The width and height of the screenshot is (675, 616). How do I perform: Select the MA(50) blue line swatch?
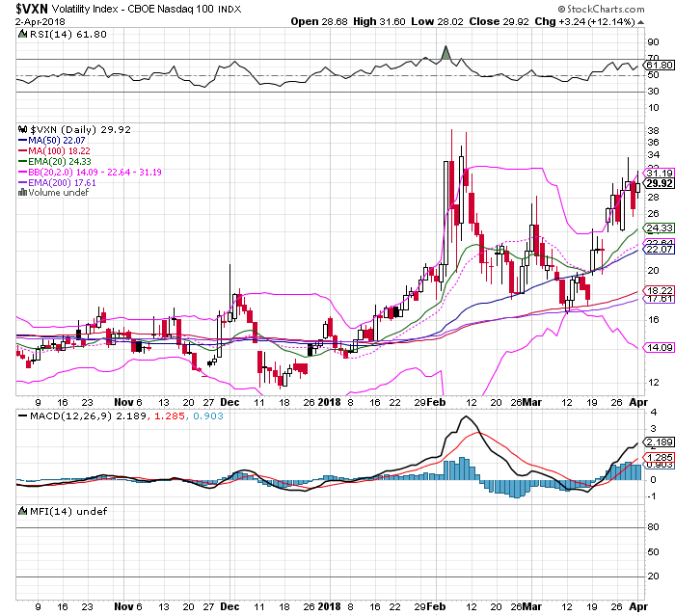pos(22,141)
